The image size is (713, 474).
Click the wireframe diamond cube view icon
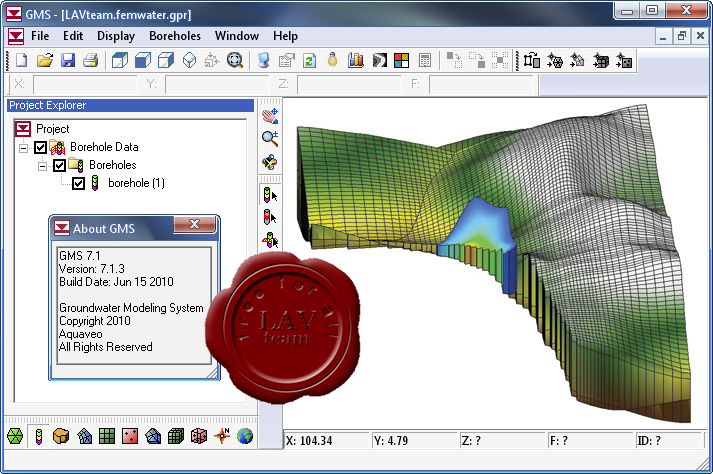(x=189, y=60)
